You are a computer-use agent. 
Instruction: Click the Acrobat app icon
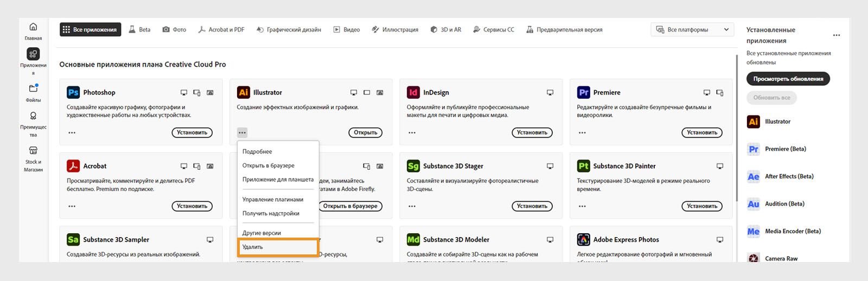click(x=73, y=166)
